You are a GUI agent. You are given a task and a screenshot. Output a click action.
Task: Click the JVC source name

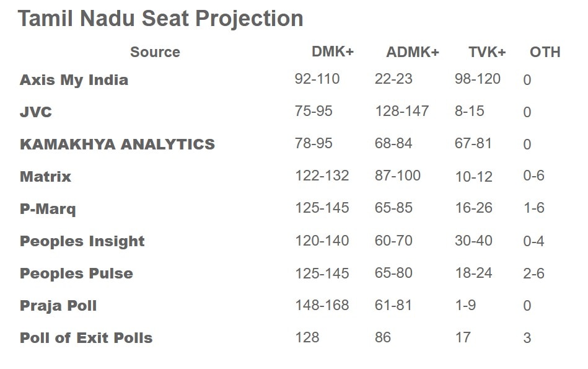click(x=36, y=112)
